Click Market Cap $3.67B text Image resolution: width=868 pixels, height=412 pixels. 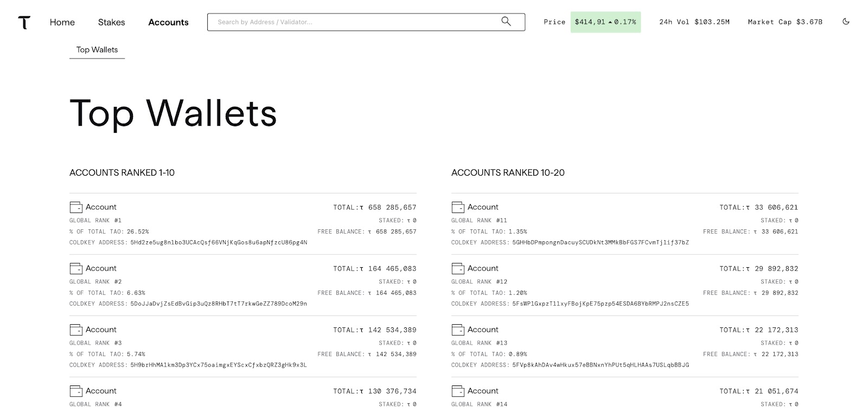point(785,22)
